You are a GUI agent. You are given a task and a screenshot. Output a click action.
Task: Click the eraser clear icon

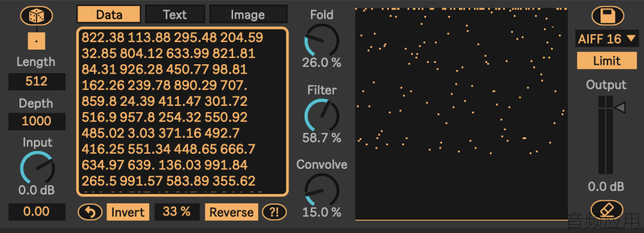[x=607, y=210]
